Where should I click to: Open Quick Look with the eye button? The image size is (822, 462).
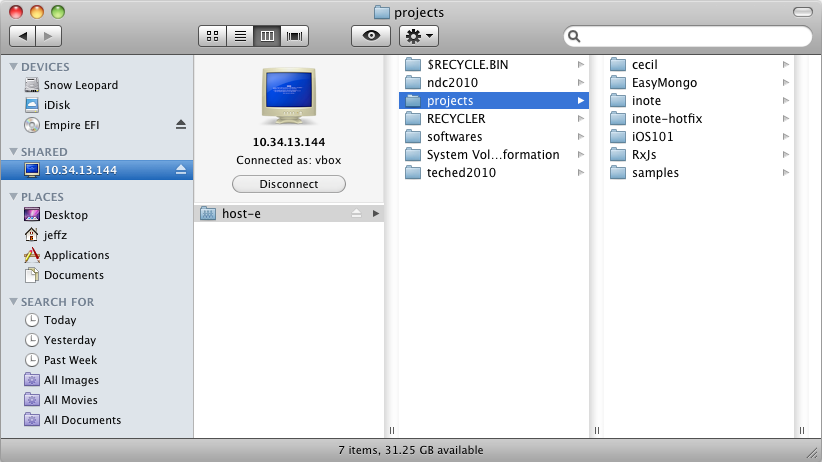371,36
